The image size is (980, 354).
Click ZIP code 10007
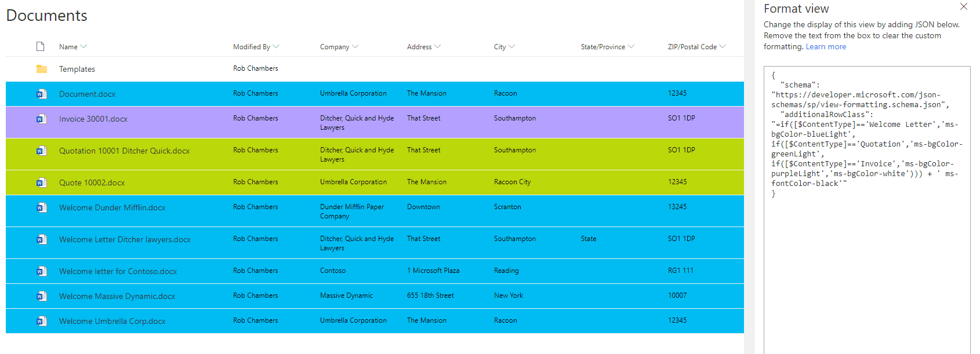(x=677, y=295)
